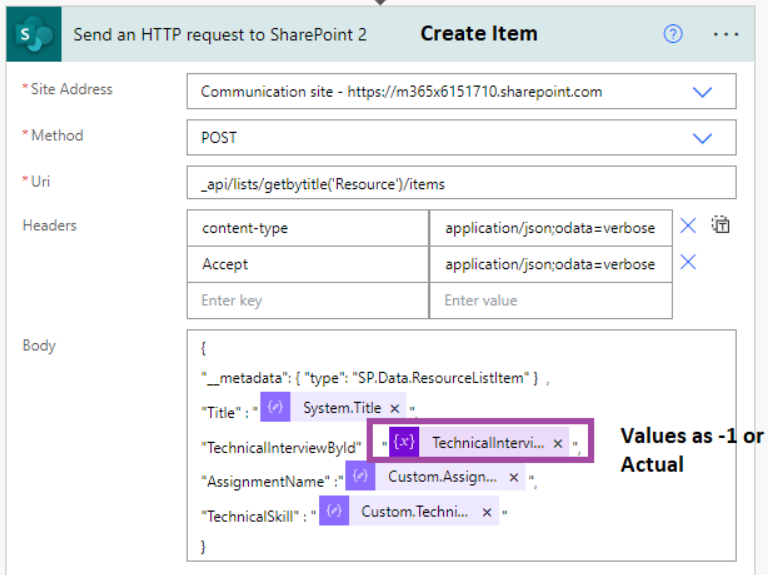Switch headers to text mode

click(720, 225)
